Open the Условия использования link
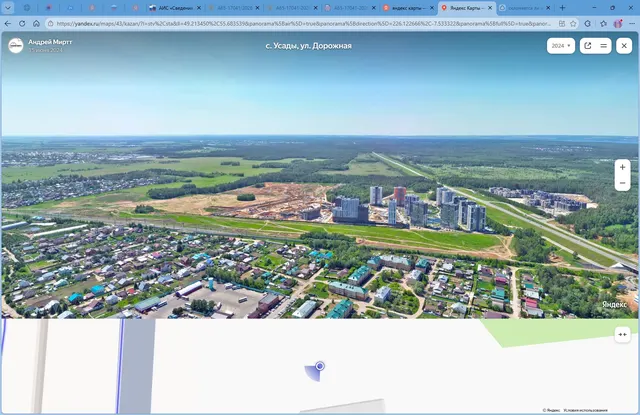640x415 pixels. (585, 410)
